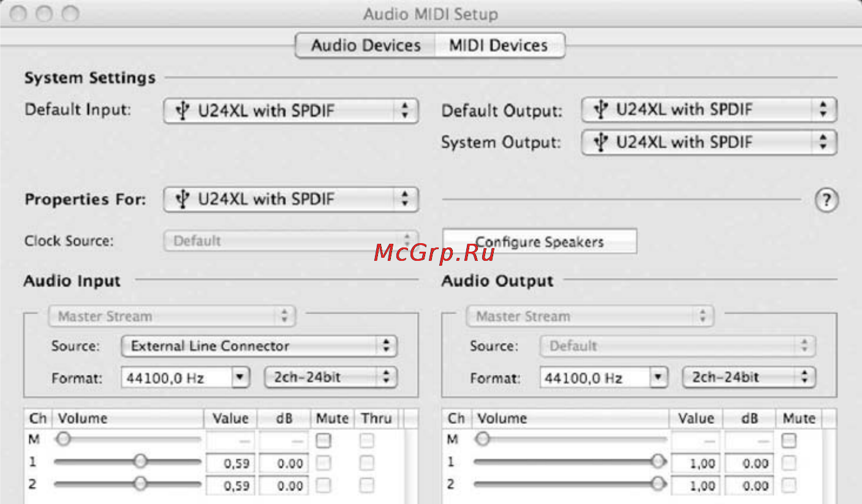Click Audio Output sample rate 44100,0 Hz field
The image size is (862, 504).
click(595, 378)
